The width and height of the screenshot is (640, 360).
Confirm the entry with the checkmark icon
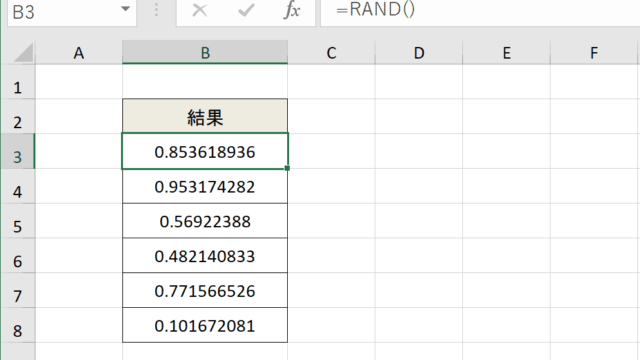(246, 10)
